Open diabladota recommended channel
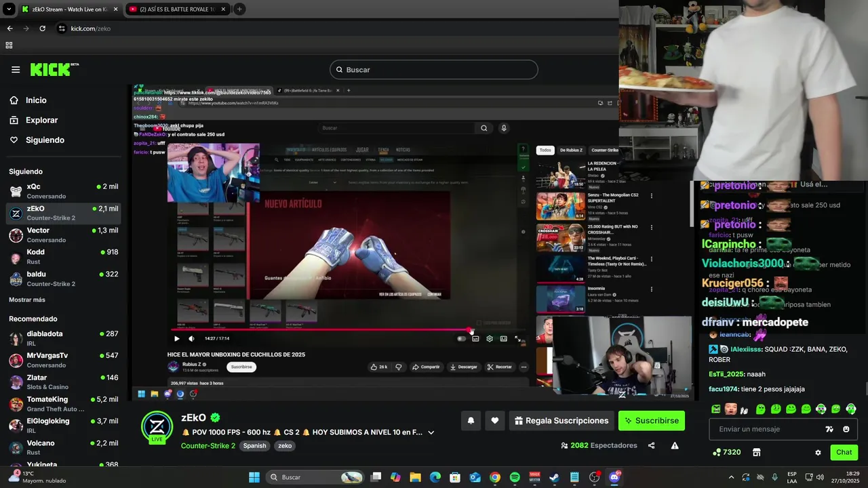This screenshot has width=868, height=488. (64, 338)
